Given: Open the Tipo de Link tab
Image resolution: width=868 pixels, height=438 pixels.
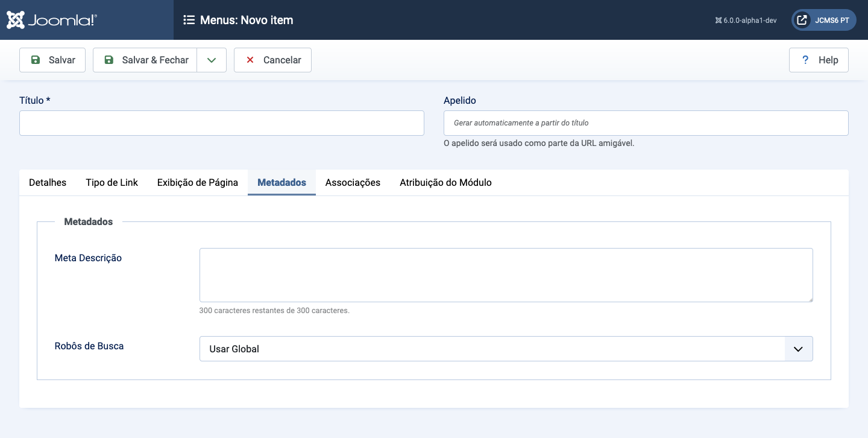Looking at the screenshot, I should [x=112, y=182].
